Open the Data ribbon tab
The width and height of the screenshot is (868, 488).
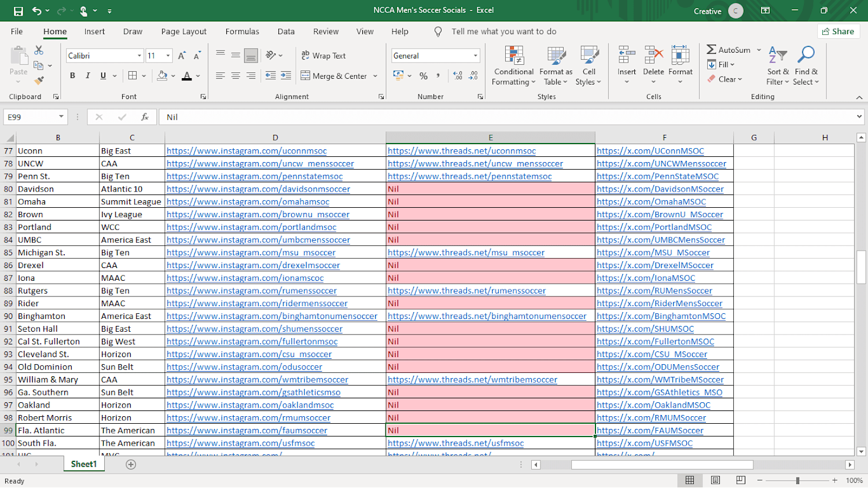(286, 31)
